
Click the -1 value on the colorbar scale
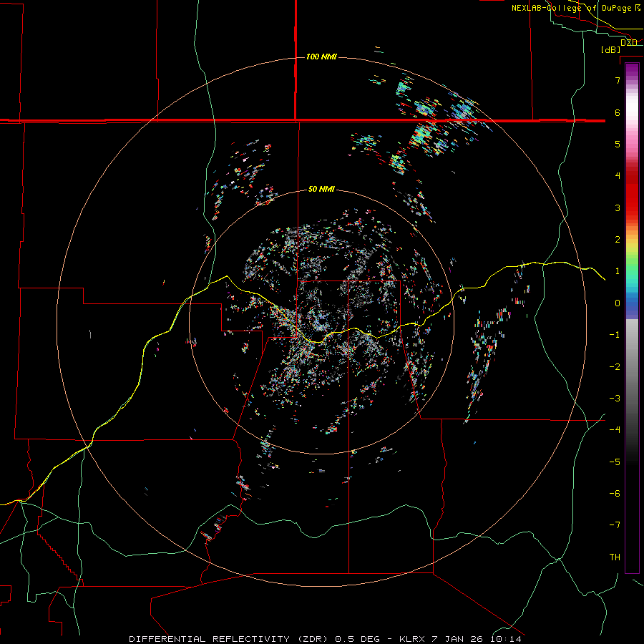615,335
